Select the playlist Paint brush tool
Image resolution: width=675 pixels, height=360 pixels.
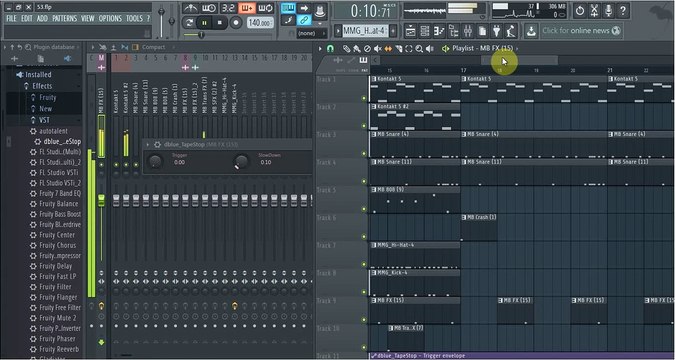coord(357,49)
